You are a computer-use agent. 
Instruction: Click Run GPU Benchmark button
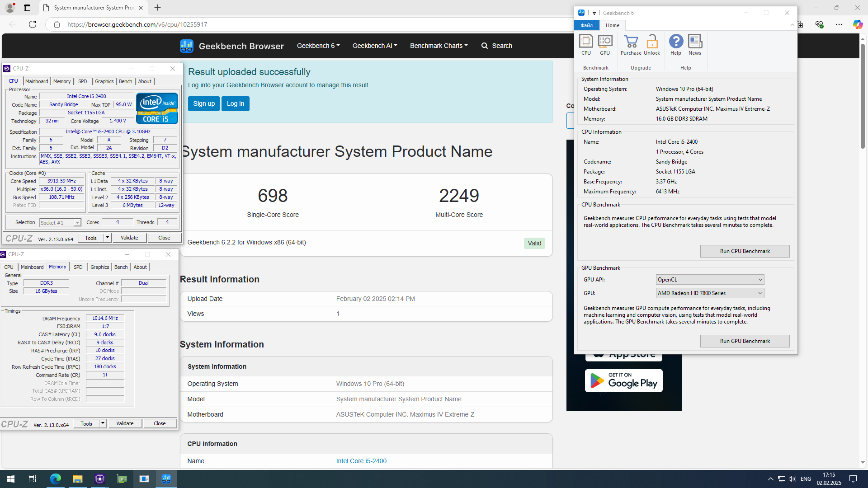(x=745, y=341)
